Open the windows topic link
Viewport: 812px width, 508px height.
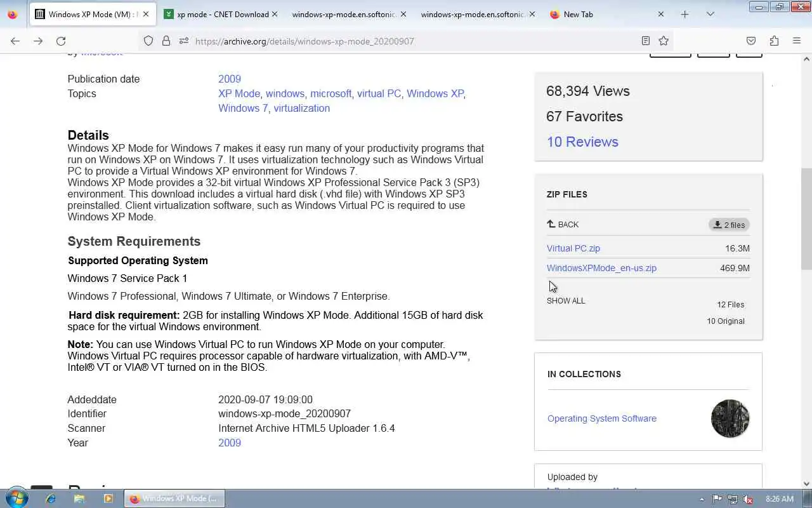[x=285, y=93]
